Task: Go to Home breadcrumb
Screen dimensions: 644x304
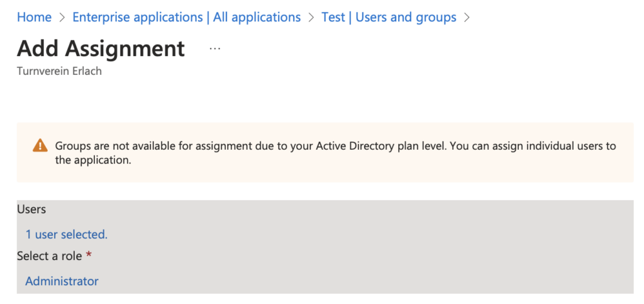Action: pyautogui.click(x=35, y=17)
